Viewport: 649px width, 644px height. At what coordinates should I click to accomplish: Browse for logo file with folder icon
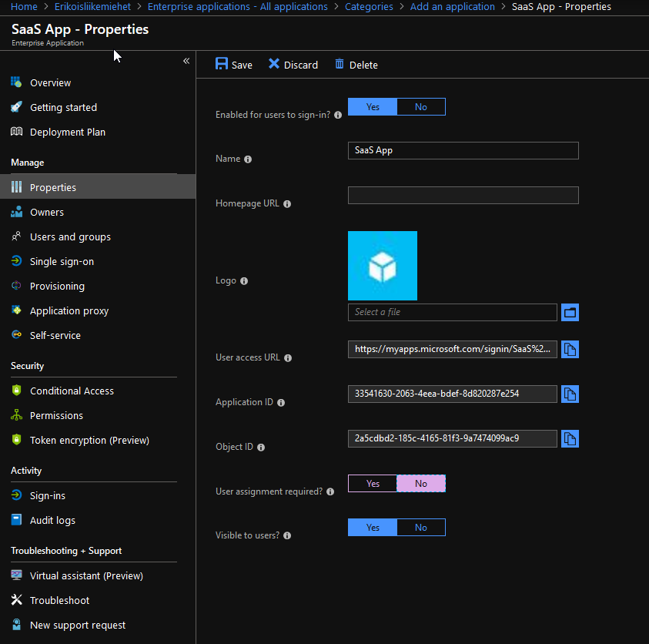[x=570, y=312]
